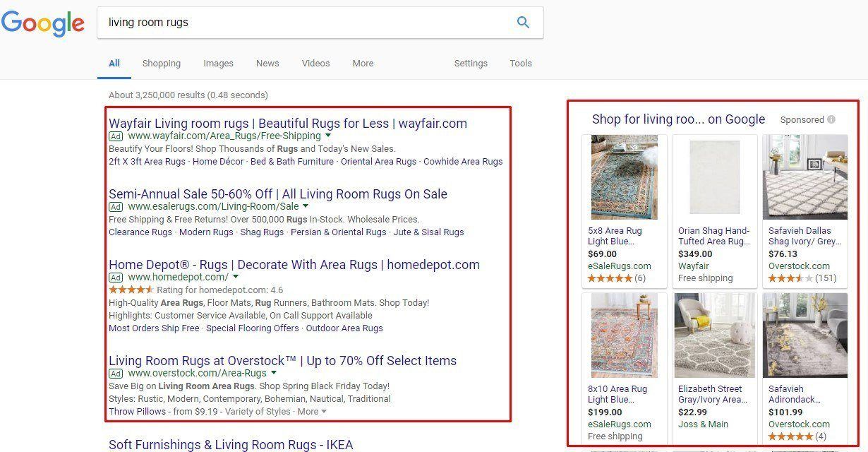
Task: Open the Tools menu
Action: (521, 63)
